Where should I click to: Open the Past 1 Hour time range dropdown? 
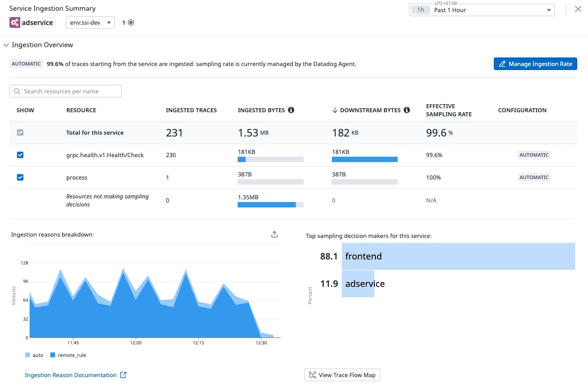click(x=482, y=9)
